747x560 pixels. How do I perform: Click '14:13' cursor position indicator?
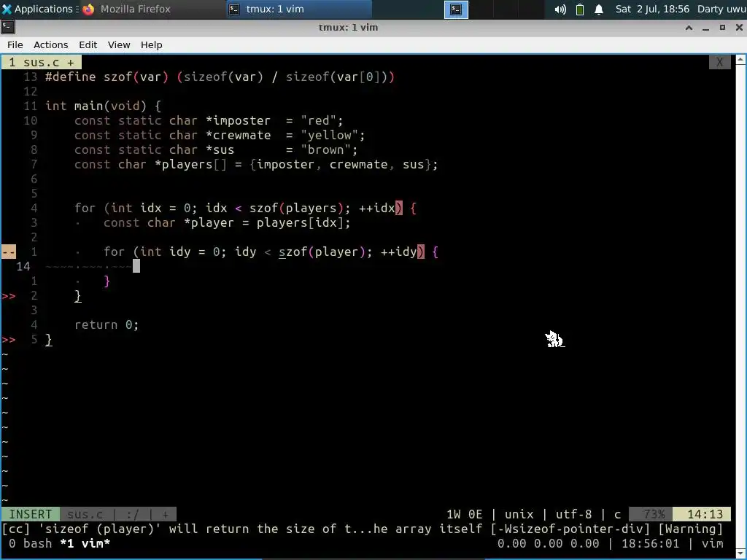[701, 514]
